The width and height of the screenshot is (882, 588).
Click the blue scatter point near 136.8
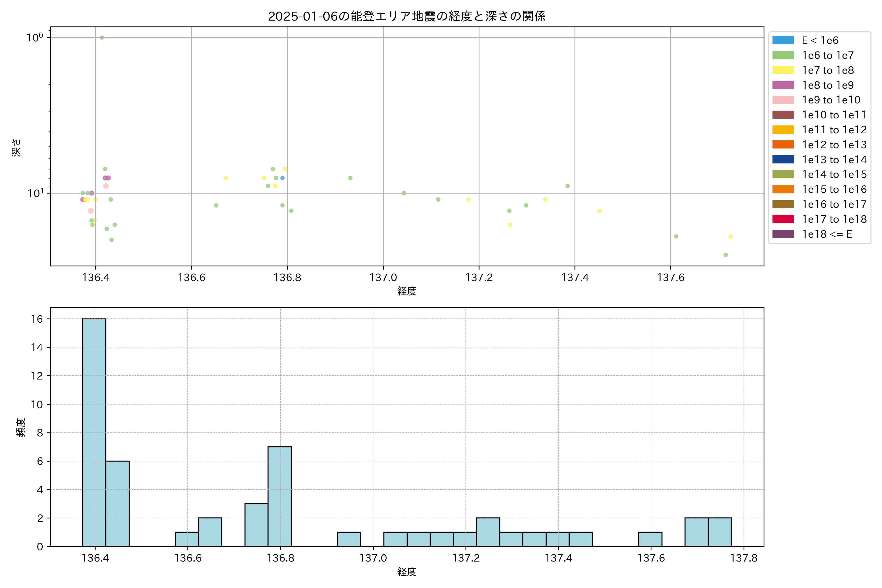tap(282, 178)
